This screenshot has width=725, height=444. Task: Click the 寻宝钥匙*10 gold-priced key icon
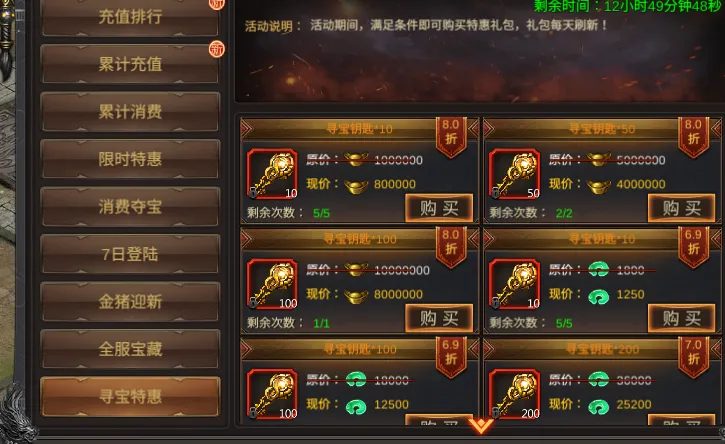[272, 173]
